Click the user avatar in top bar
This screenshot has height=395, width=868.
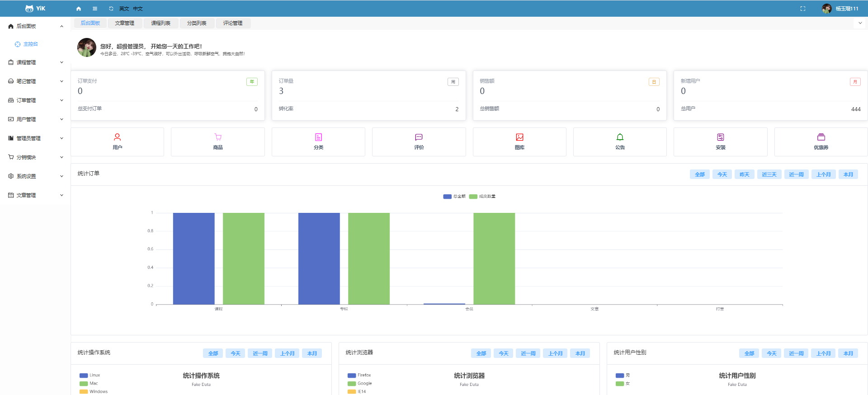(x=827, y=9)
